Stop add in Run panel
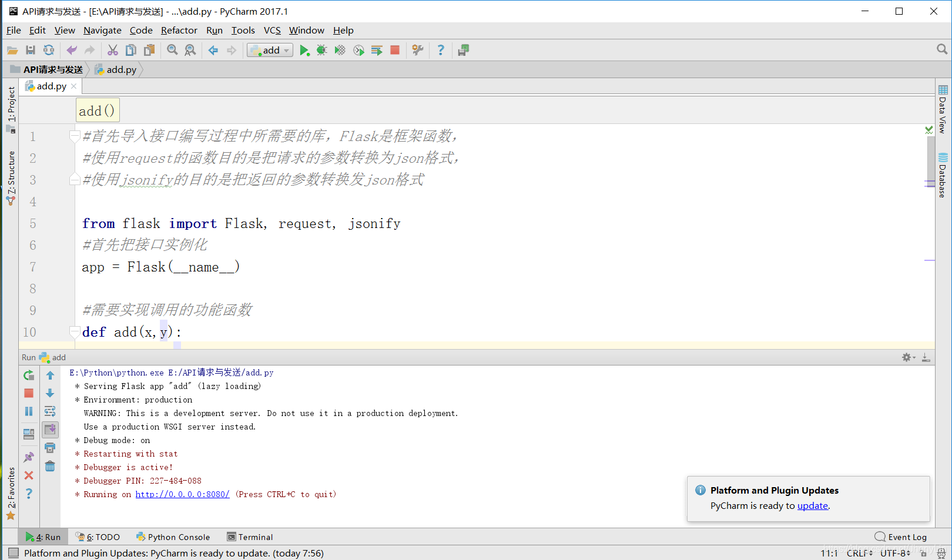Image resolution: width=952 pixels, height=560 pixels. tap(28, 393)
